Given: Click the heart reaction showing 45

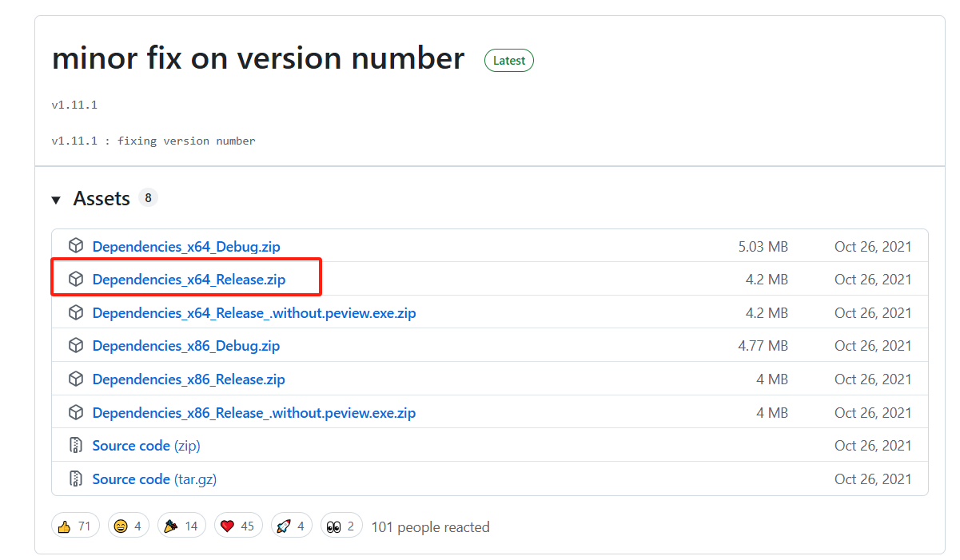Looking at the screenshot, I should coord(237,525).
